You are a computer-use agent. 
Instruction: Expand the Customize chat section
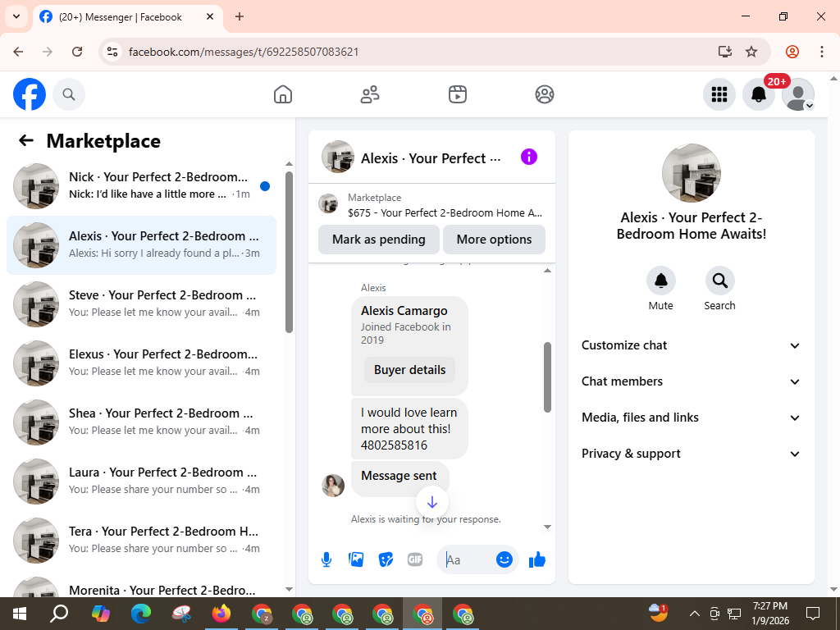point(691,345)
